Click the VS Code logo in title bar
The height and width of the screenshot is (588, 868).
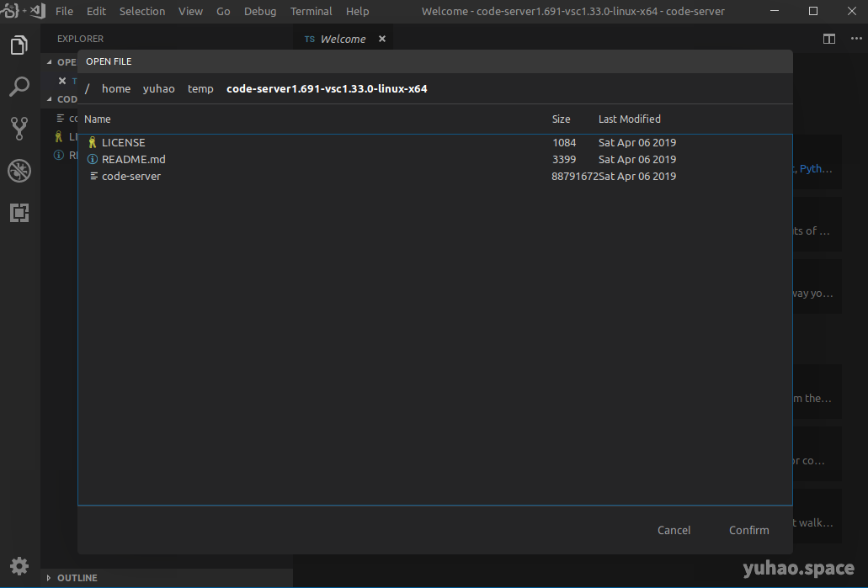pyautogui.click(x=38, y=10)
